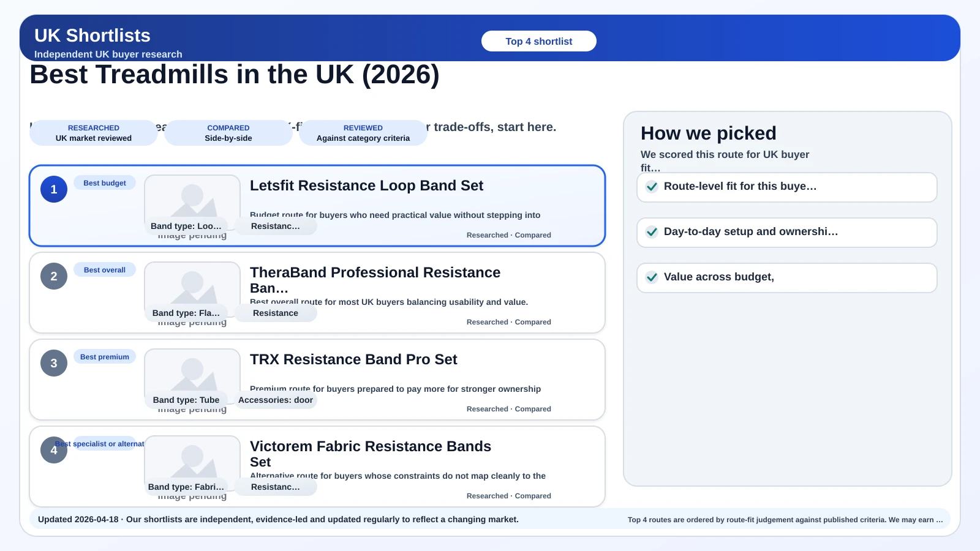Select the Day-to-day setup and ownershi… row
This screenshot has width=980, height=551.
(x=787, y=233)
